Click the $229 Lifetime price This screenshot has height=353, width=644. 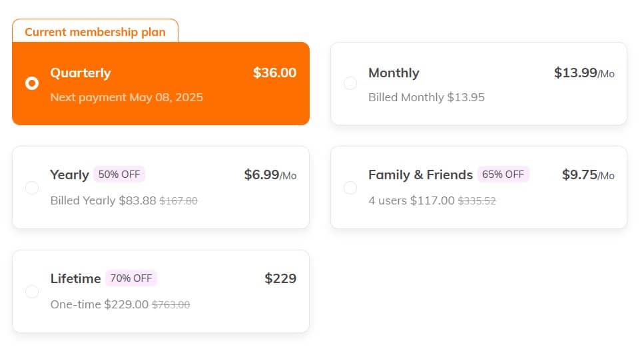tap(280, 278)
